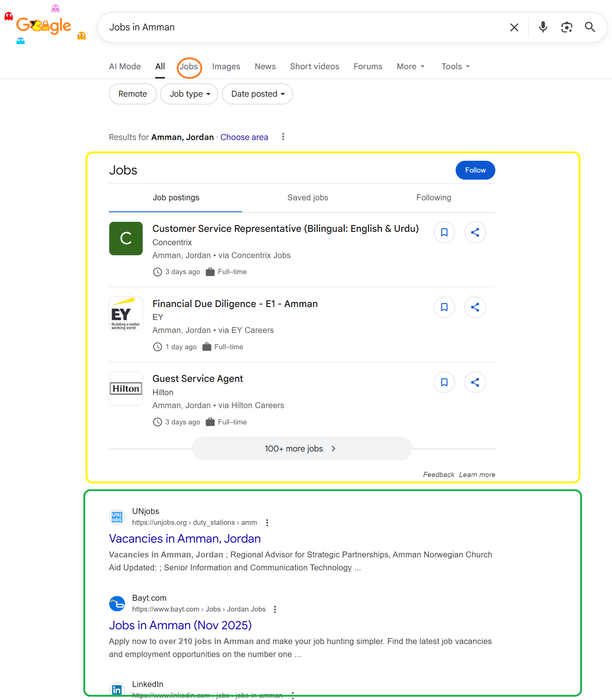Open Google Lens image search icon
Viewport: 612px width, 700px height.
[x=567, y=27]
